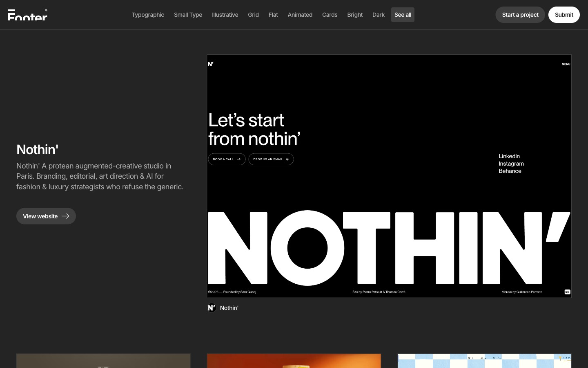
Task: Click DROP US AN EMAIL in the preview
Action: [x=271, y=159]
